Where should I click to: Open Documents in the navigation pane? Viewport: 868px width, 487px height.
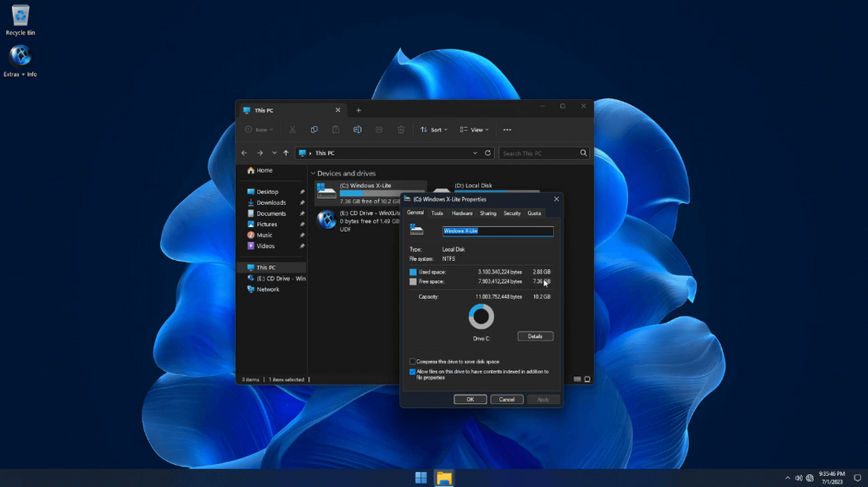[267, 213]
